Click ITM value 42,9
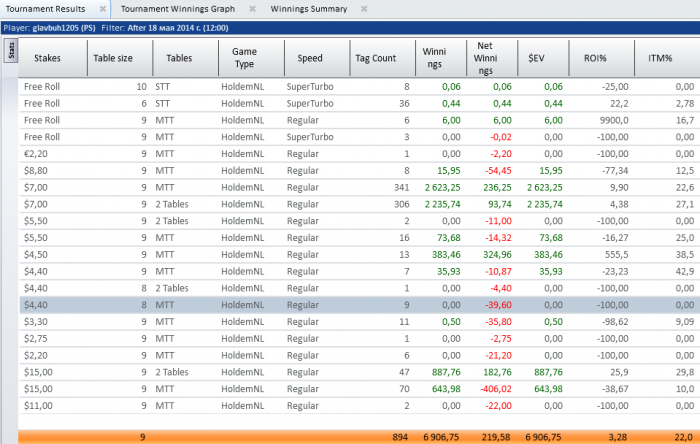The image size is (700, 444). tap(685, 272)
